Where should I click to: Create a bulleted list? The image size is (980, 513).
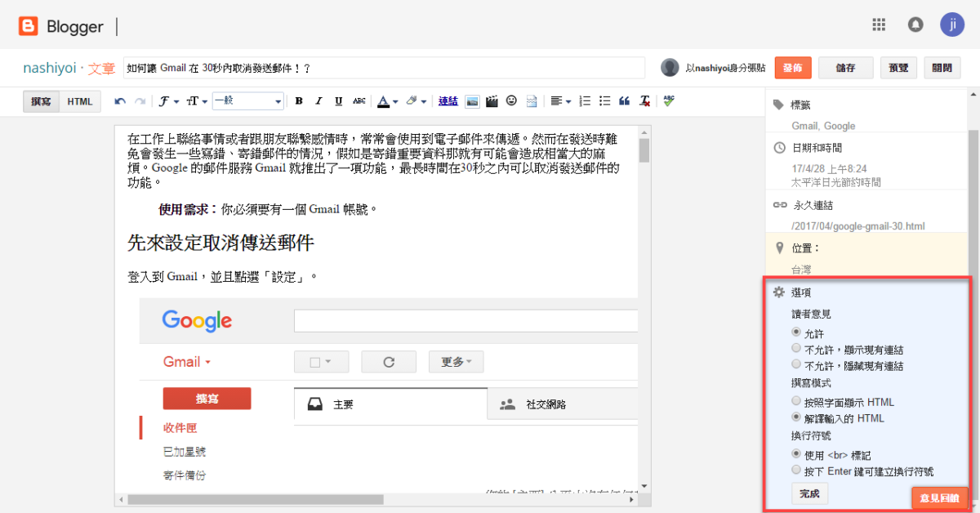[x=604, y=101]
